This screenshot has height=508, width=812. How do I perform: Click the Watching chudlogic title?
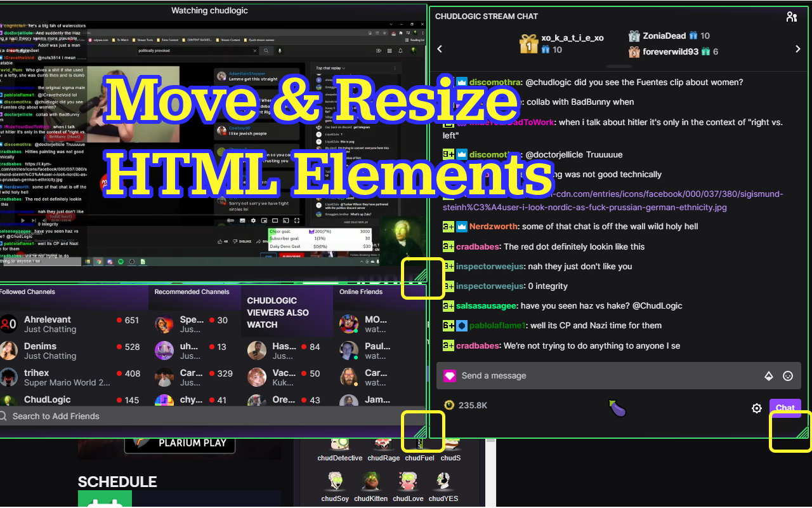(x=209, y=10)
